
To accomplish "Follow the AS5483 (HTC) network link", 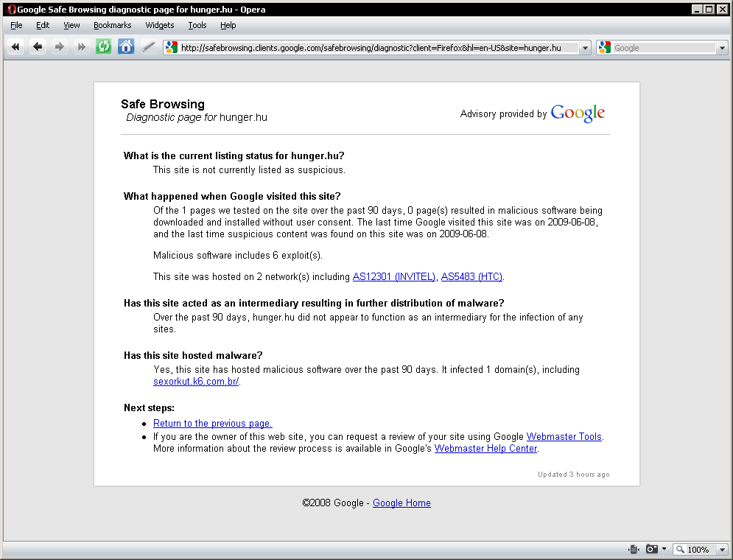I will coord(471,277).
